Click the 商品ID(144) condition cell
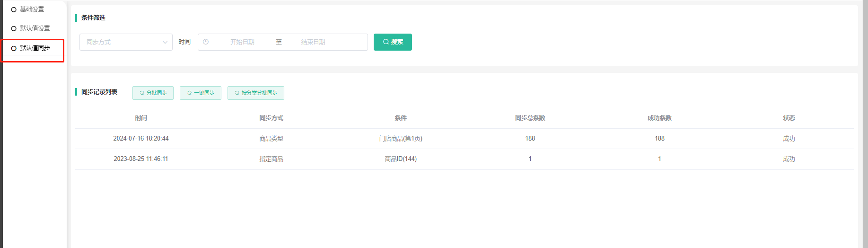Viewport: 868px width, 248px height. (401, 159)
